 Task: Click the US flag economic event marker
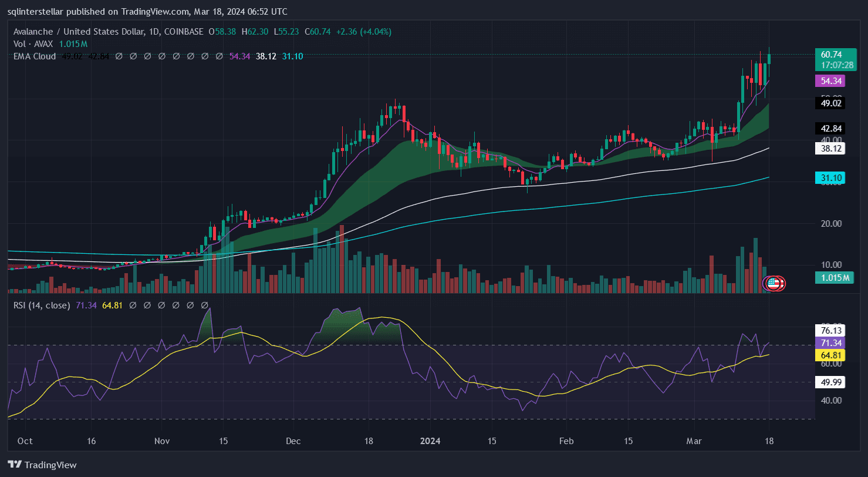tap(774, 283)
